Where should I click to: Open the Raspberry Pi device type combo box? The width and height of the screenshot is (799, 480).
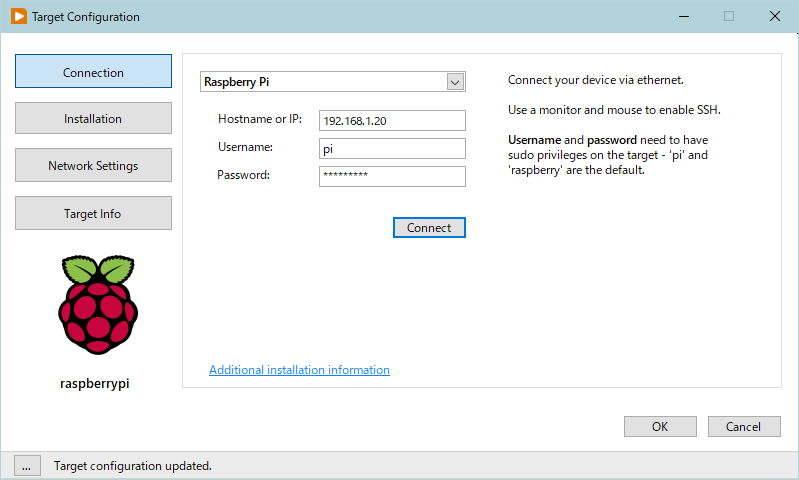[322, 82]
